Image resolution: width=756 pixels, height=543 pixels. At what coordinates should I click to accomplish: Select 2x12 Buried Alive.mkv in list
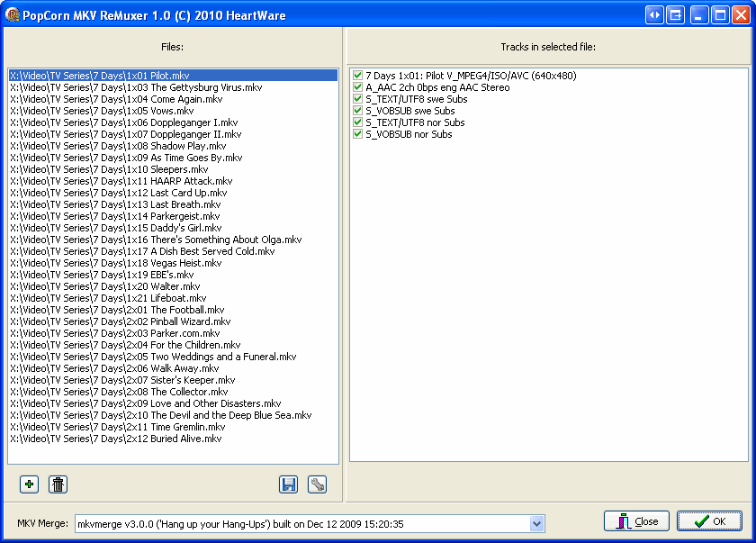(x=115, y=439)
